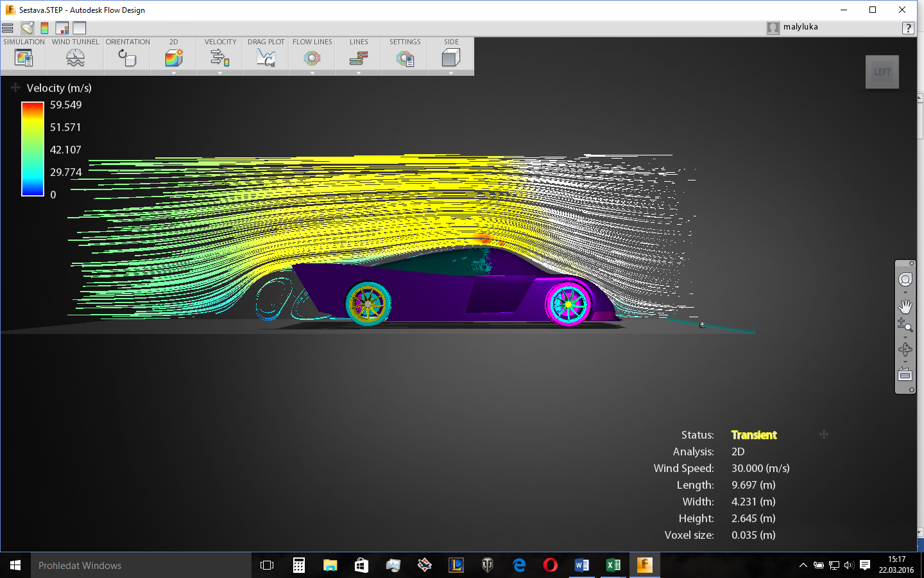This screenshot has height=578, width=924.
Task: Select the Zoom tool in navigation bar
Action: (905, 325)
